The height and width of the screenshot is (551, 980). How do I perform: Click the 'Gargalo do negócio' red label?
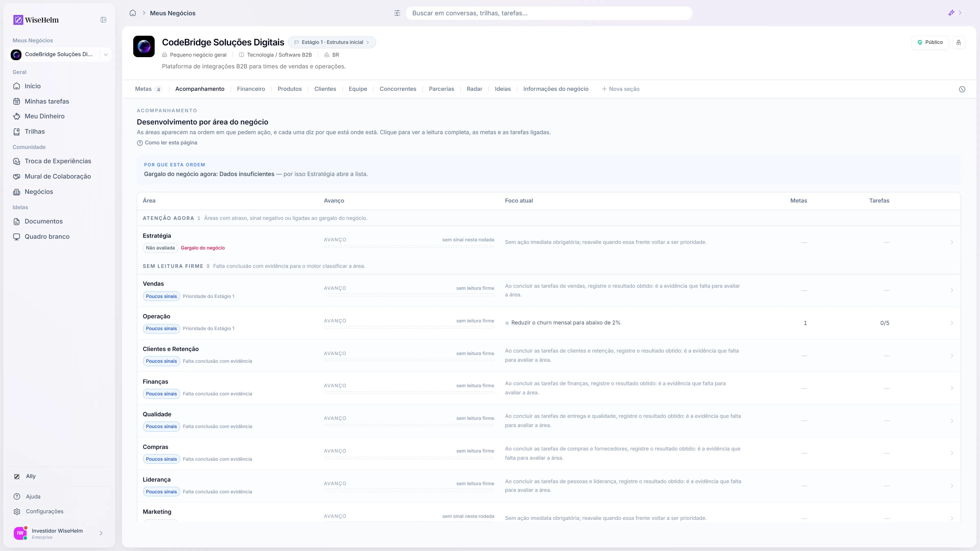click(x=203, y=248)
